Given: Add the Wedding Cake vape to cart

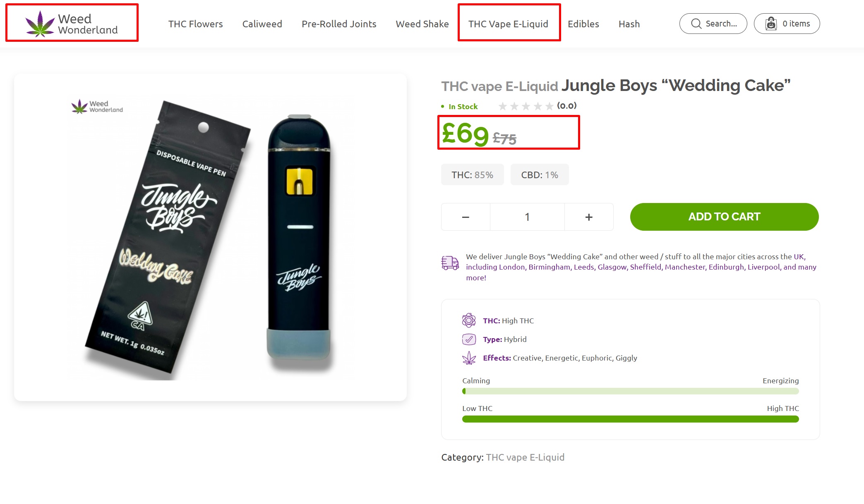Looking at the screenshot, I should [x=724, y=217].
